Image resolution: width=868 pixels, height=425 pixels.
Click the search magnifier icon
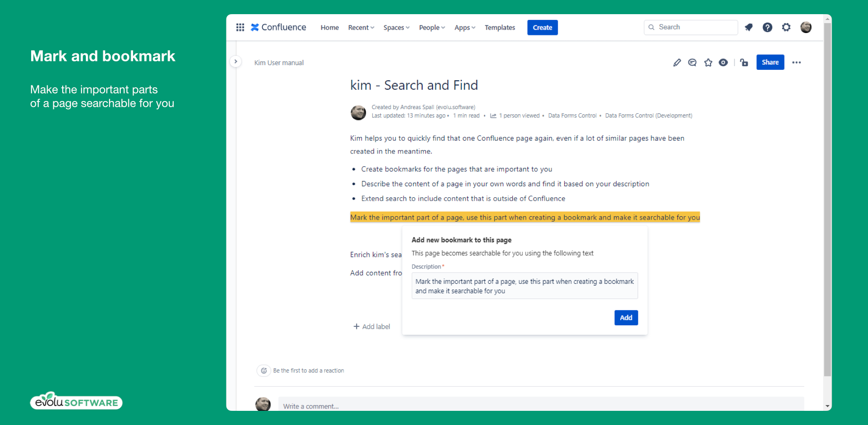tap(651, 27)
